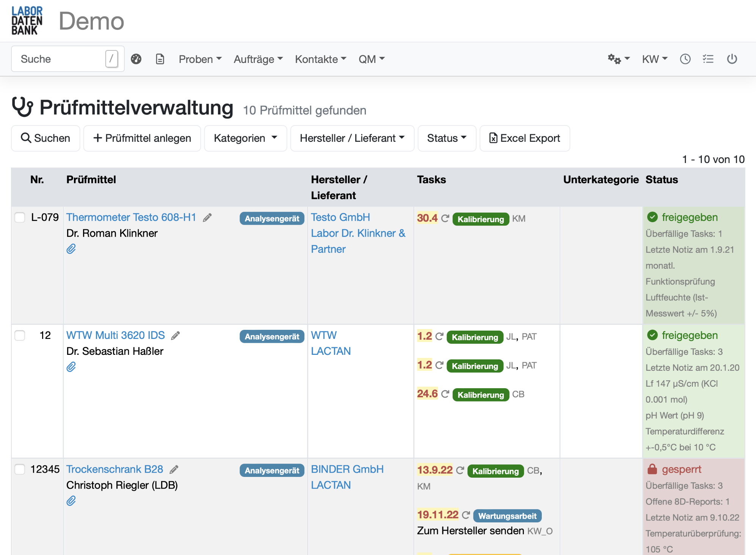Tick the checkbox for row 12
The image size is (756, 555).
pyautogui.click(x=20, y=335)
